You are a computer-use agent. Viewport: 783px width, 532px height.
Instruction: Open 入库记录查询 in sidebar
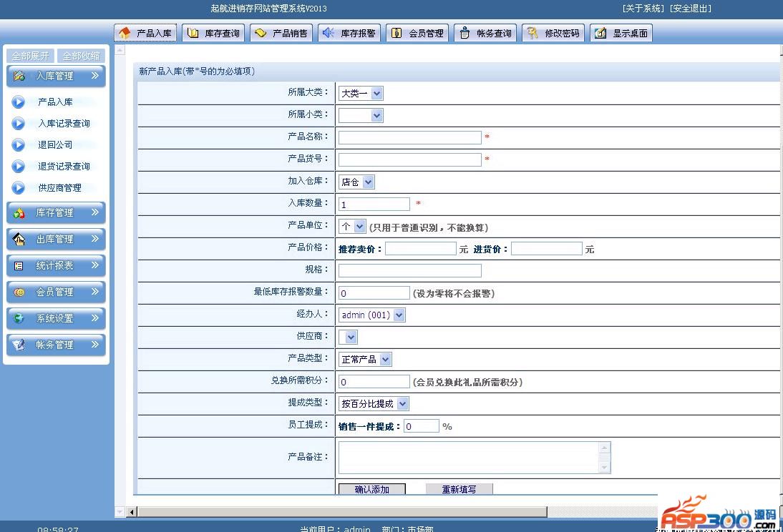tap(64, 123)
